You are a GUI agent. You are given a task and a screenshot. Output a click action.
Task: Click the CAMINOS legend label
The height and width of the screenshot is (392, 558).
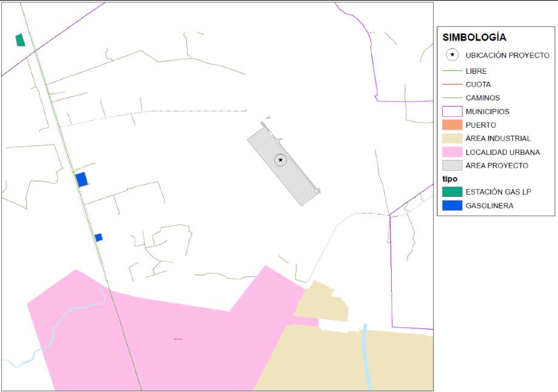pos(483,98)
